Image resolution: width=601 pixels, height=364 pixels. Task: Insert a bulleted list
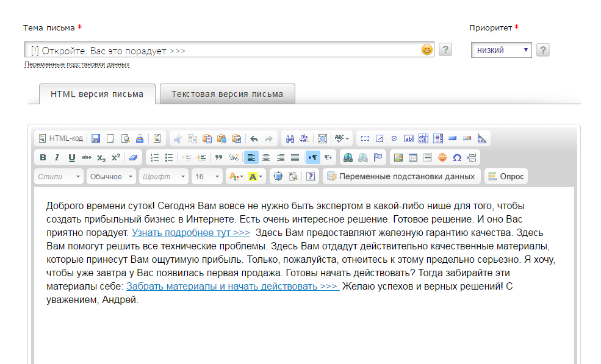pyautogui.click(x=169, y=157)
